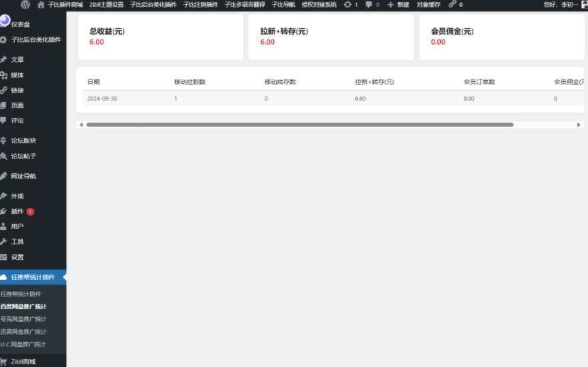Click the 论坛版块 icon
Screen dimensions: 588x367
(x=3, y=141)
